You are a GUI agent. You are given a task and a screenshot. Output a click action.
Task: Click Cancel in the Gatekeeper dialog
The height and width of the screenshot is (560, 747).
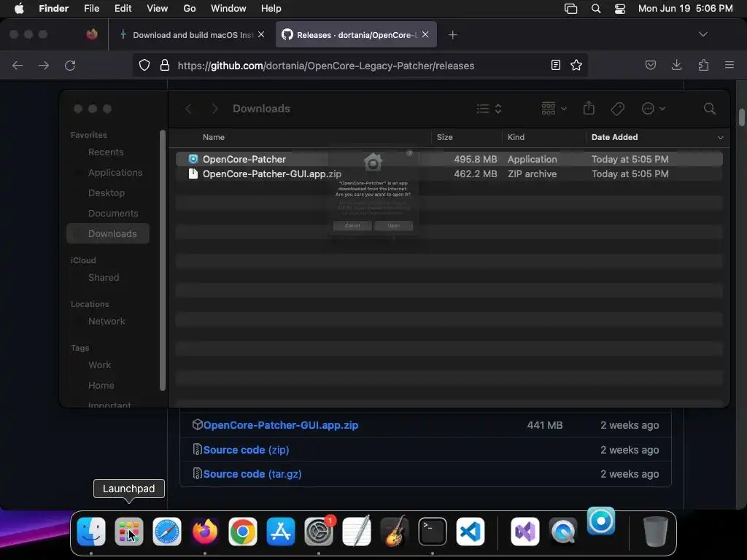352,225
